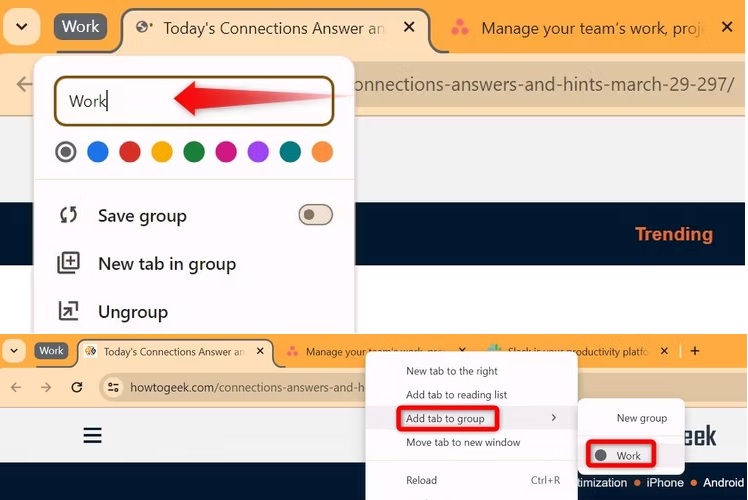748x500 pixels.
Task: Click the Save group sync icon
Action: (x=68, y=216)
